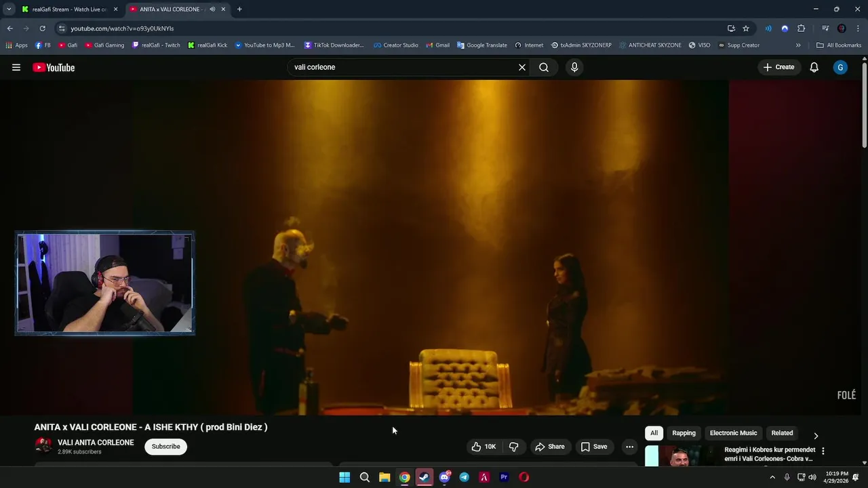
Task: Open the TikTok Downloader bookmark
Action: click(334, 45)
